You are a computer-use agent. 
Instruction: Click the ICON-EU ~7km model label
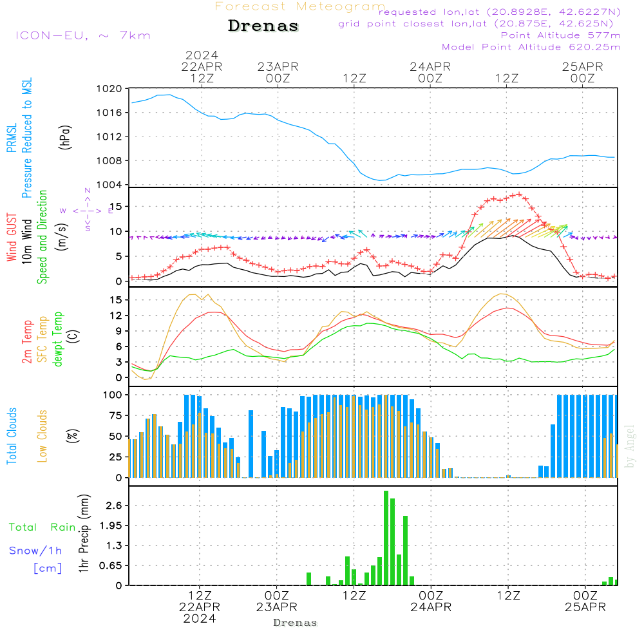click(82, 35)
